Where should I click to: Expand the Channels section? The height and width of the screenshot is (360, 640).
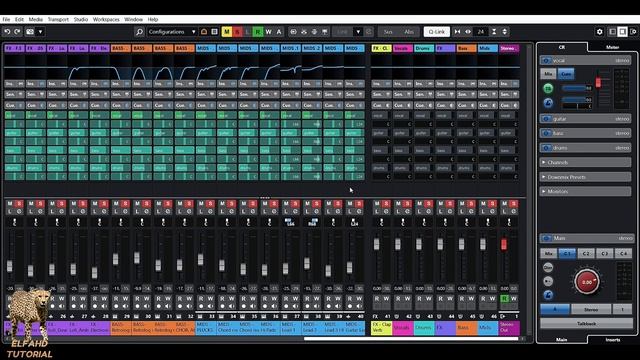tap(585, 162)
